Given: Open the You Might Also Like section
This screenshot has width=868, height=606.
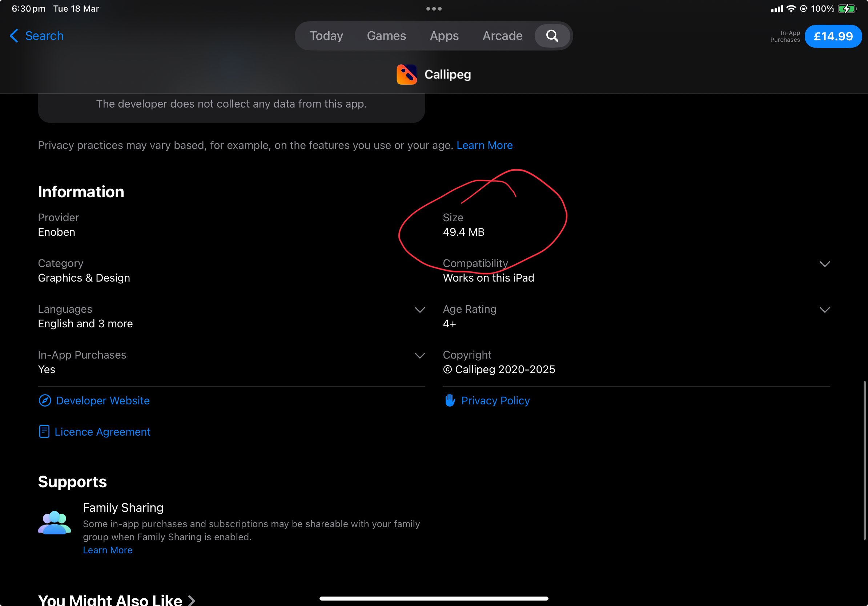Looking at the screenshot, I should [116, 600].
